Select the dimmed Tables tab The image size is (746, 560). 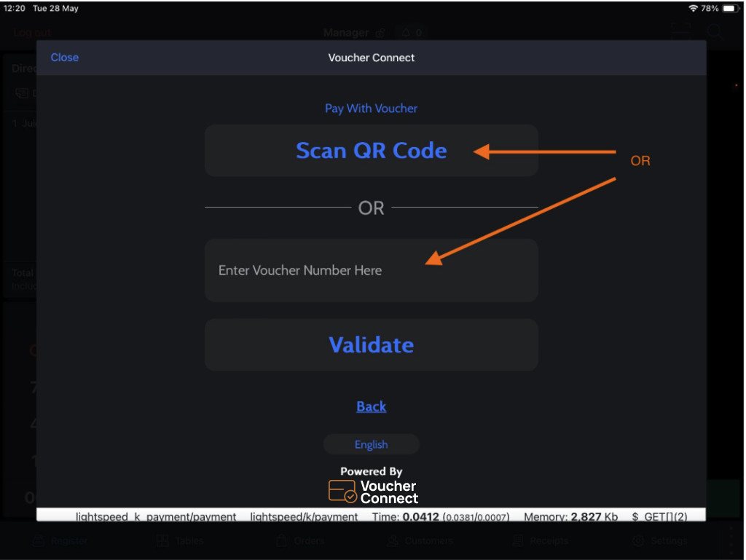[179, 541]
